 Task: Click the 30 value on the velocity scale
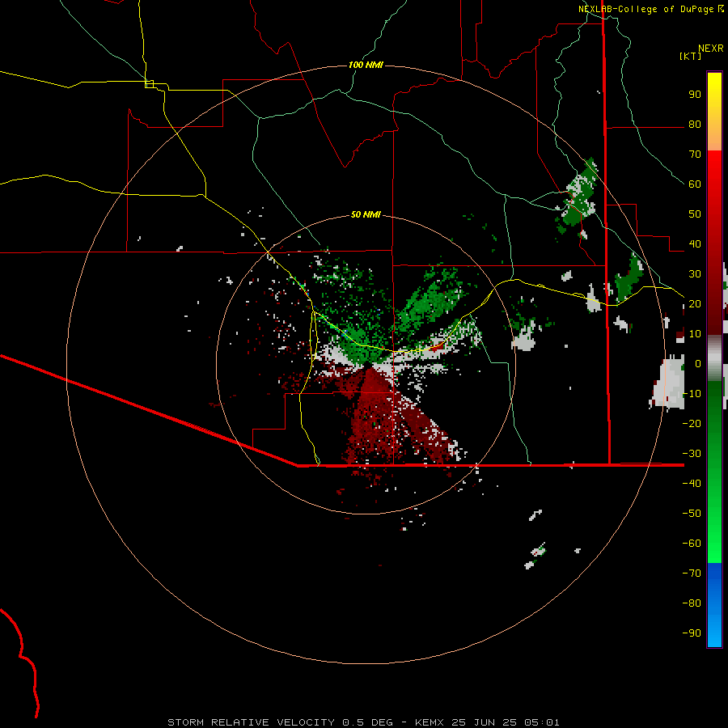point(695,274)
